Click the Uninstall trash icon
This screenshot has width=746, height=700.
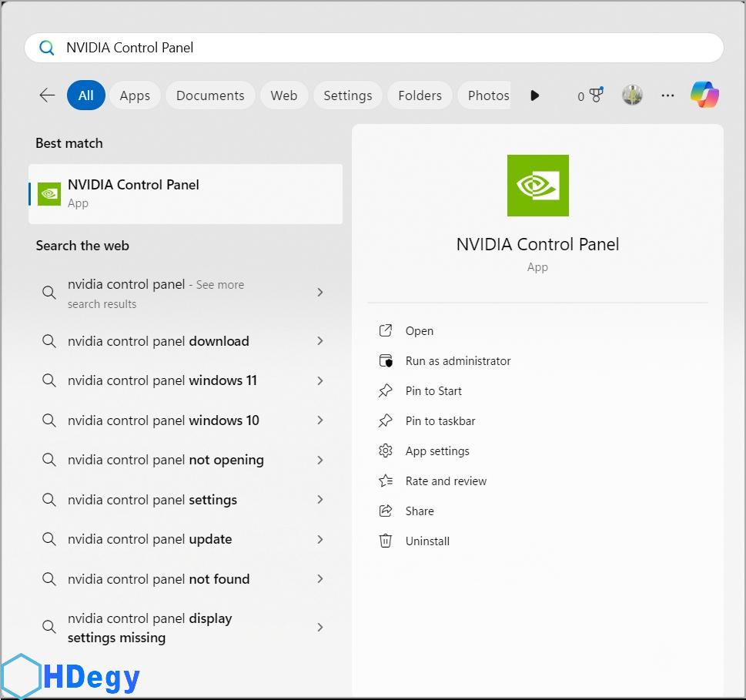(386, 541)
